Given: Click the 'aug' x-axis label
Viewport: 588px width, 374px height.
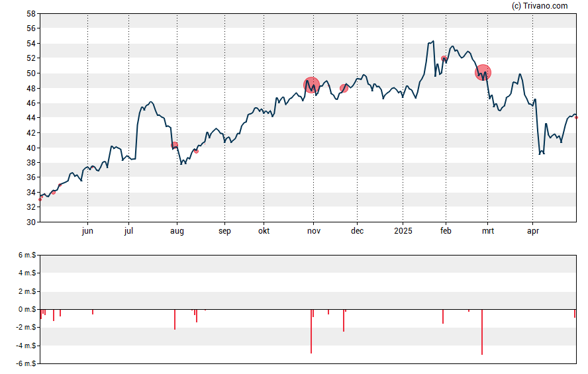Looking at the screenshot, I should 177,231.
